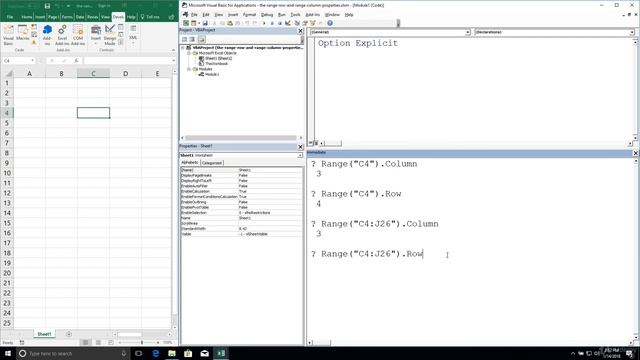Open the VBA Run menu
The height and width of the screenshot is (360, 640).
pos(282,15)
